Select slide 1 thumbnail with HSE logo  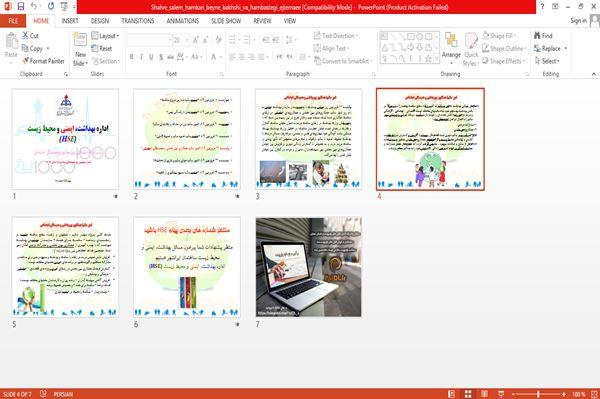(x=65, y=139)
